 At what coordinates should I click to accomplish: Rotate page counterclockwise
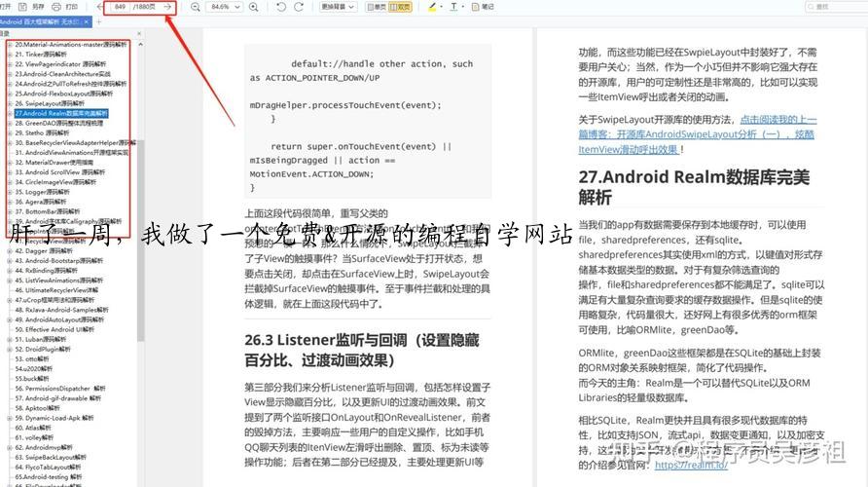[x=281, y=7]
